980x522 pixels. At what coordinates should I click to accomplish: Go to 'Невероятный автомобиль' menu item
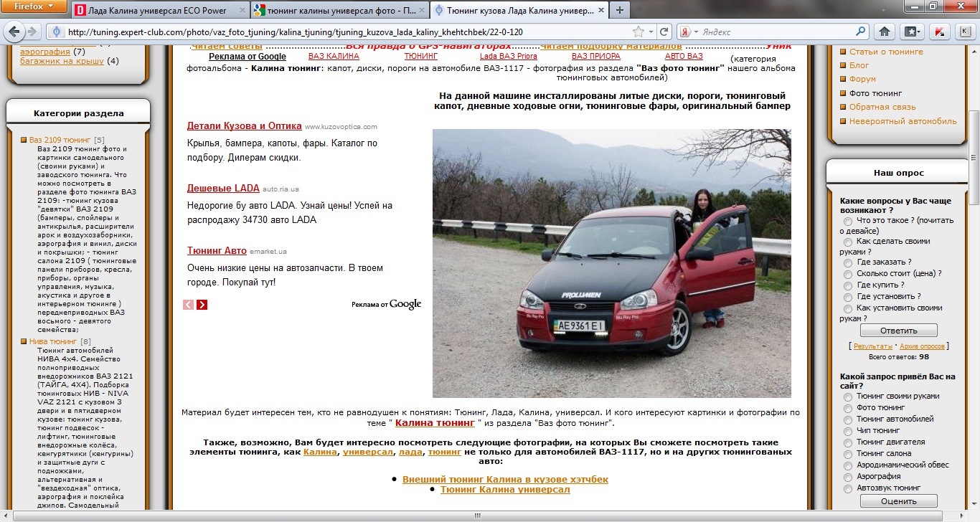pyautogui.click(x=903, y=121)
